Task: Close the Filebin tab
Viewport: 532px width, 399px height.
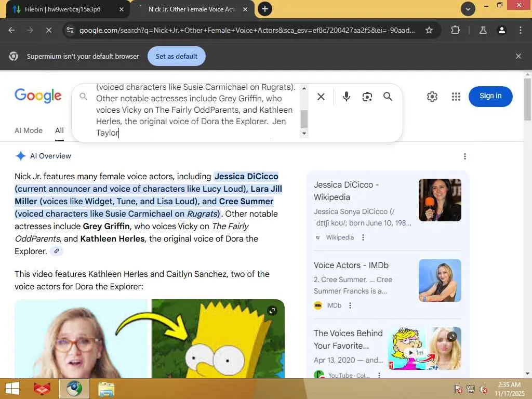Action: pyautogui.click(x=122, y=9)
